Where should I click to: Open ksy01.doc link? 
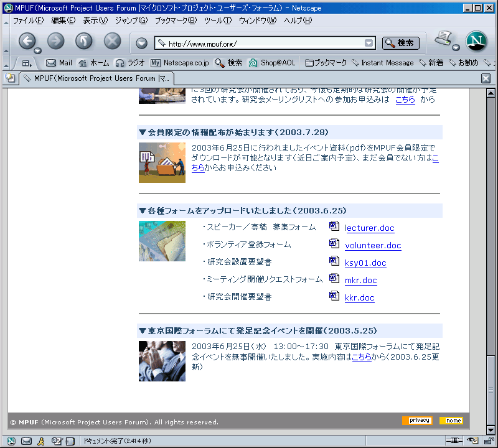pos(365,263)
